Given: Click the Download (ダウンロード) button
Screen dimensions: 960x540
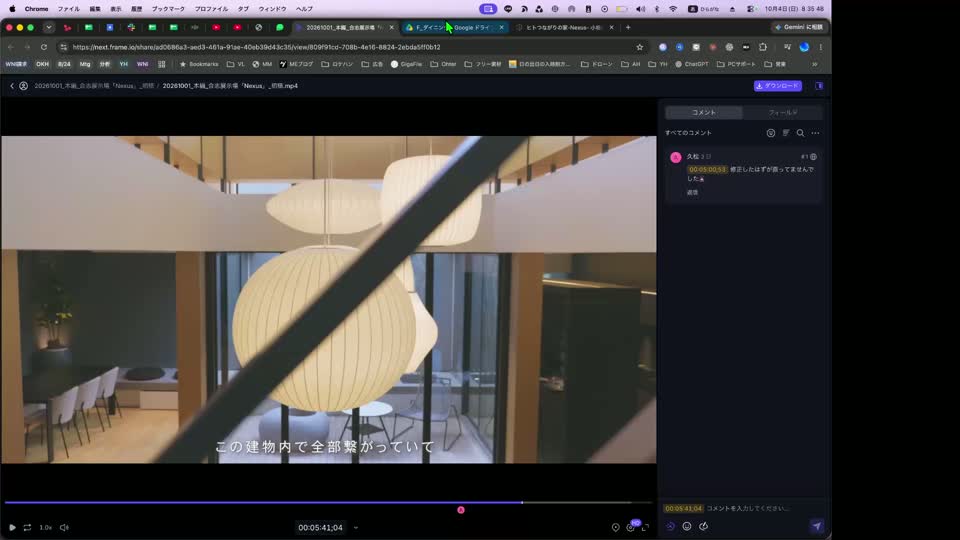Looking at the screenshot, I should 778,86.
